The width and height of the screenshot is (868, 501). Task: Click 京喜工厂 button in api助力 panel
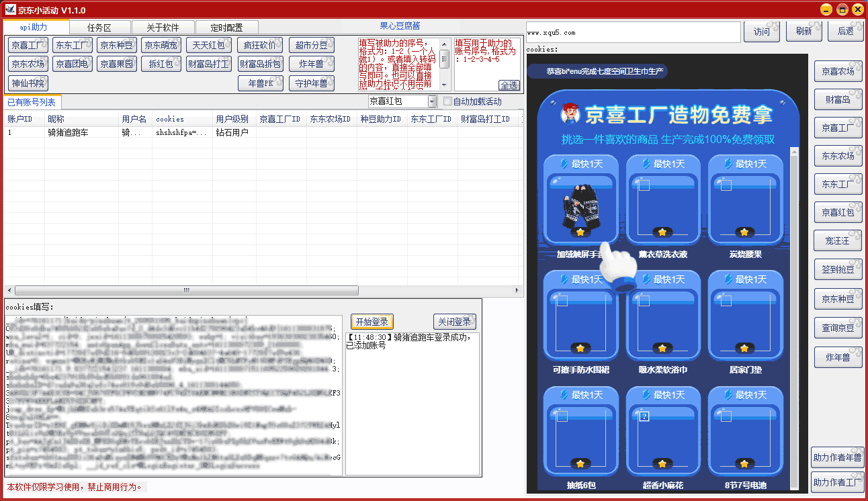28,46
